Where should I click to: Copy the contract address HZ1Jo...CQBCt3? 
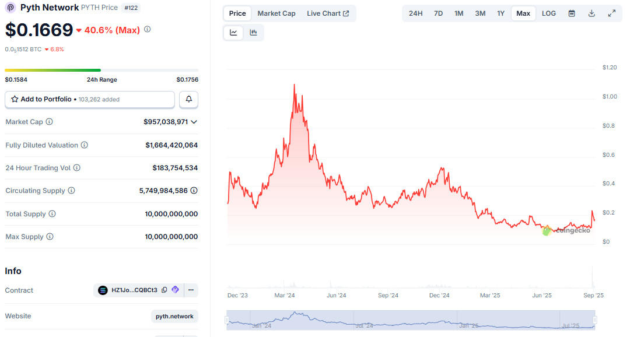(x=164, y=290)
